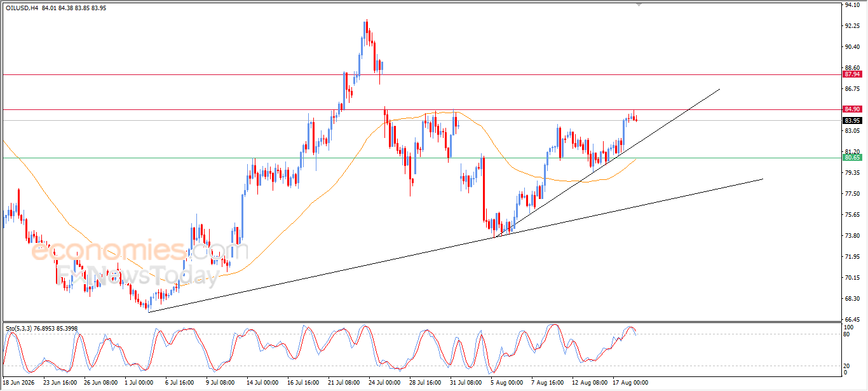This screenshot has height=391, width=868.
Task: Click the 70.15 price scale label
Action: click(x=852, y=278)
